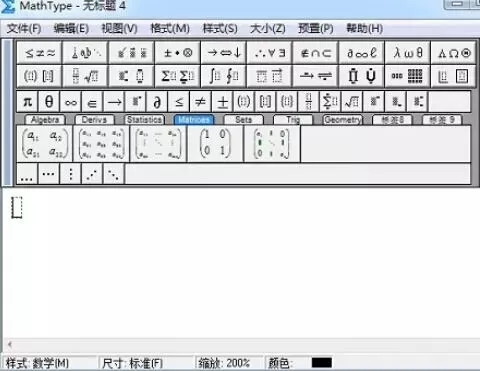The image size is (480, 371).
Task: Open the subscript and superscript templates palette
Action: click(x=131, y=76)
